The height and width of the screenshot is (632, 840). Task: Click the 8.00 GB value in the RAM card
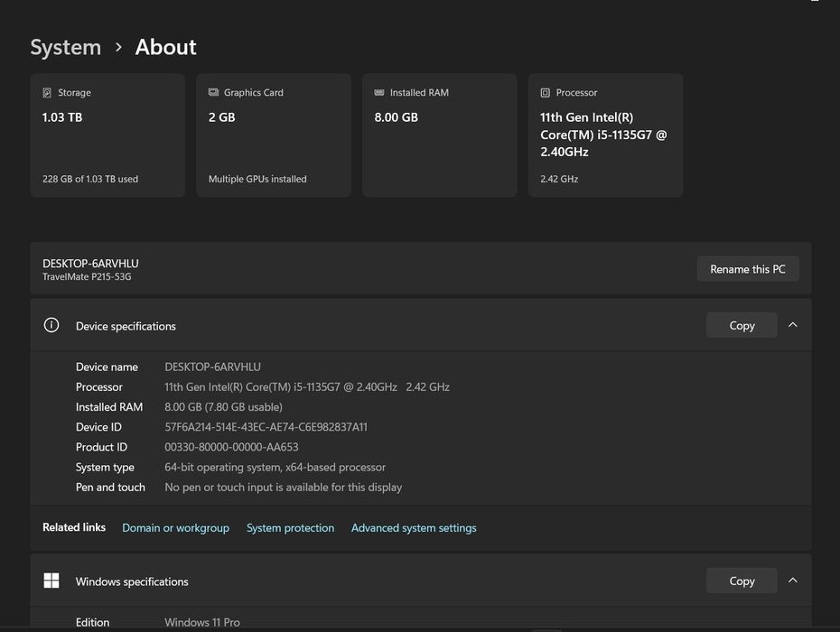coord(396,117)
